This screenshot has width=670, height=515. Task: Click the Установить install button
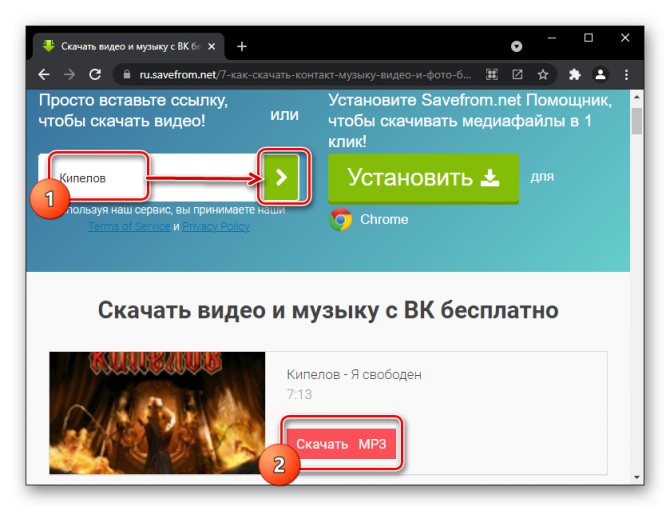click(423, 178)
